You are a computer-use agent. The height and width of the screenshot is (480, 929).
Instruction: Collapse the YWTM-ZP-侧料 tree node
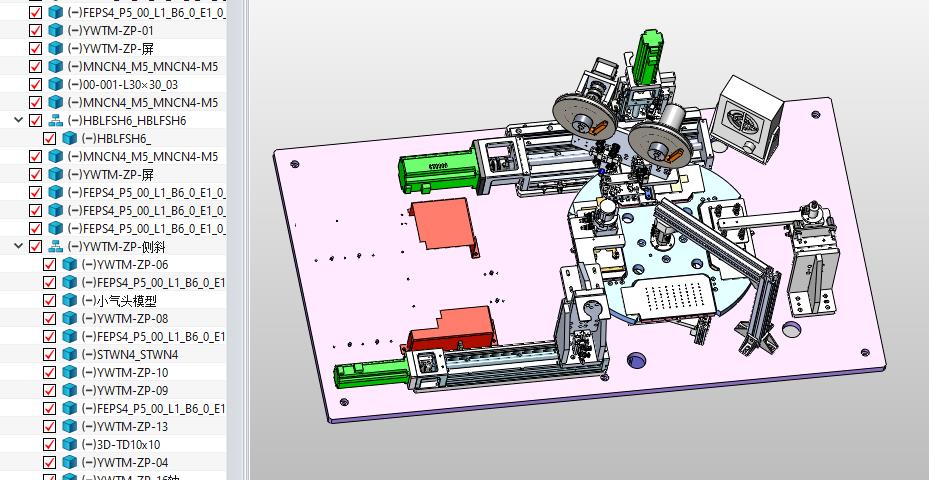coord(18,246)
